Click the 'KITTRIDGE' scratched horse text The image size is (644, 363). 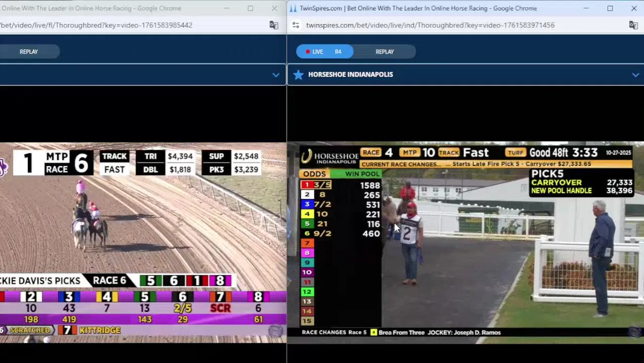[100, 330]
